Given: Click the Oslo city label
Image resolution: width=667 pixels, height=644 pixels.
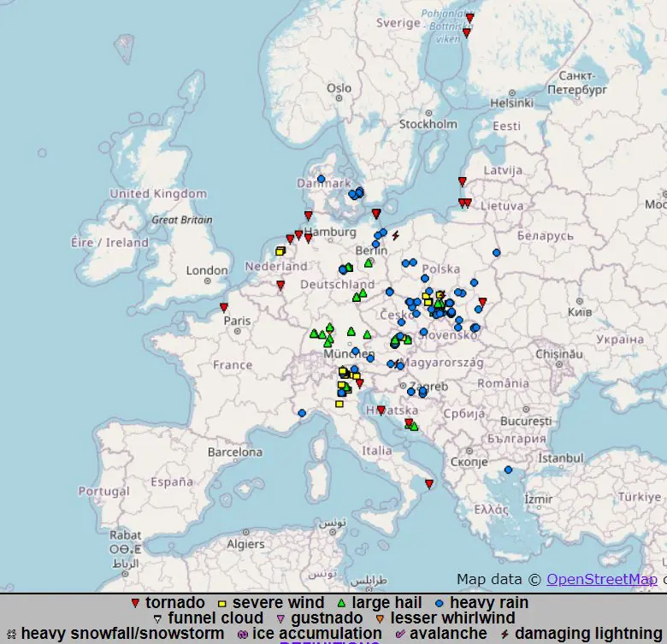Looking at the screenshot, I should [x=339, y=88].
